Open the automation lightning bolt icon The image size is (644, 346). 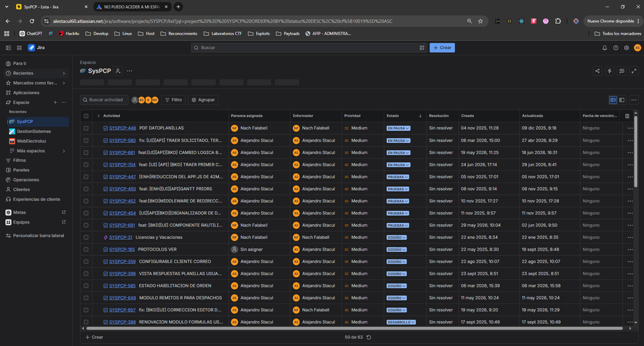[609, 71]
